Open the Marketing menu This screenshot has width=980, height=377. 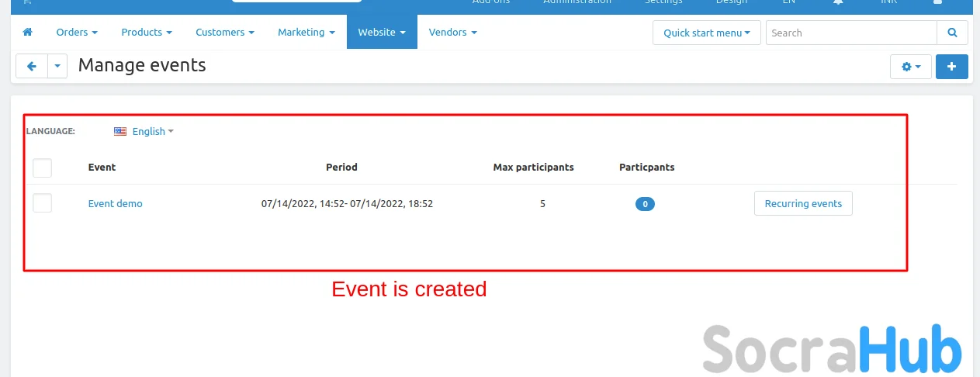pos(306,33)
